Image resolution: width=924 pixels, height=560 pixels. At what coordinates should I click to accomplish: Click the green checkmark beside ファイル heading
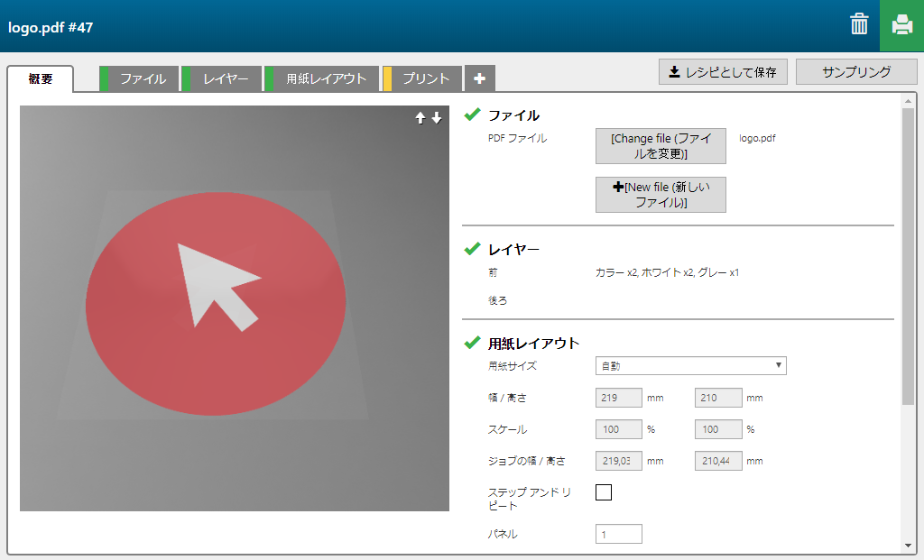472,115
